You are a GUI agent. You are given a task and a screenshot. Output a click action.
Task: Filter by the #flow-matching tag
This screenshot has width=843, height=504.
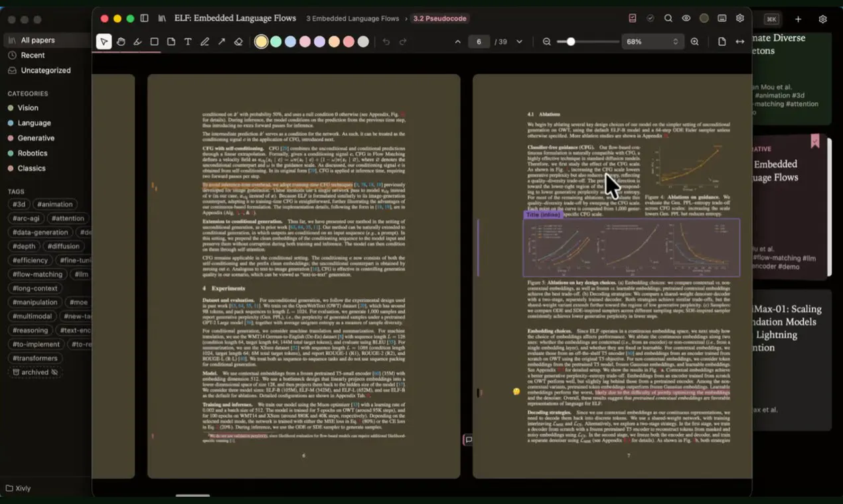click(x=38, y=274)
